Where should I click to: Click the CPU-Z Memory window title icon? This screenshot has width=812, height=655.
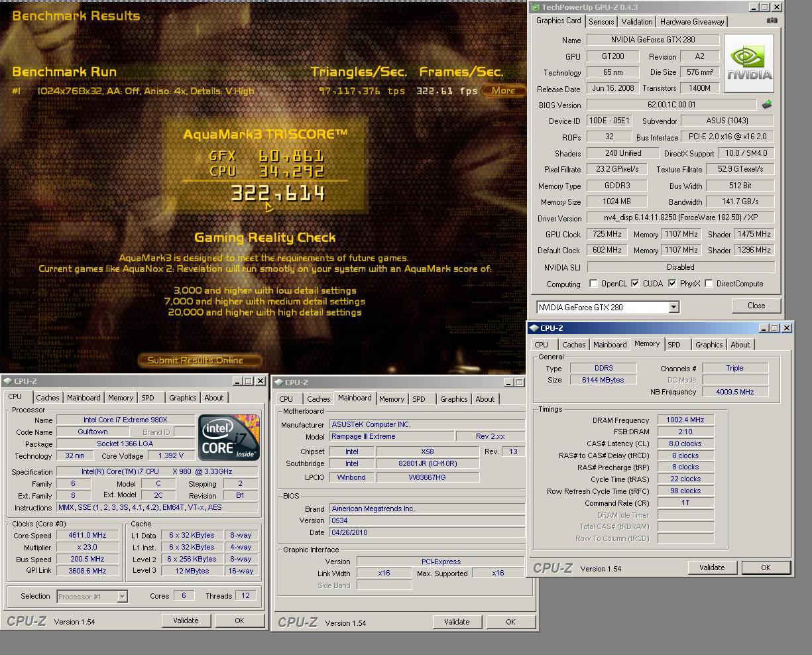534,327
